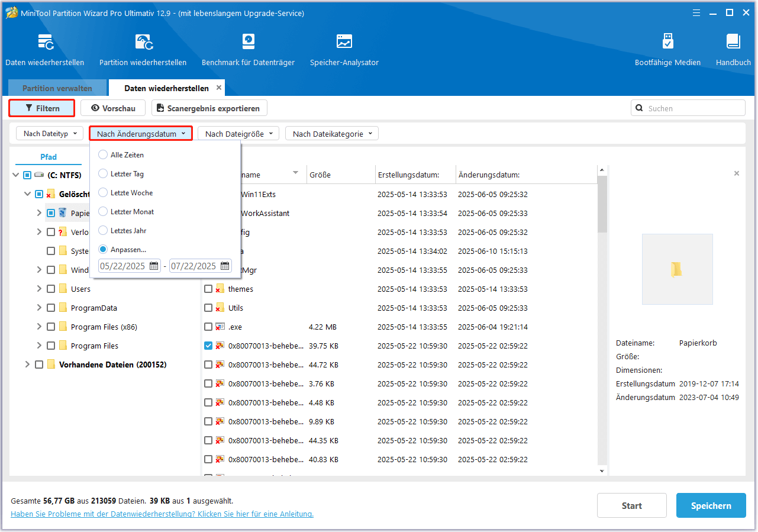The height and width of the screenshot is (532, 758).
Task: Click the Filtern button
Action: coord(42,108)
